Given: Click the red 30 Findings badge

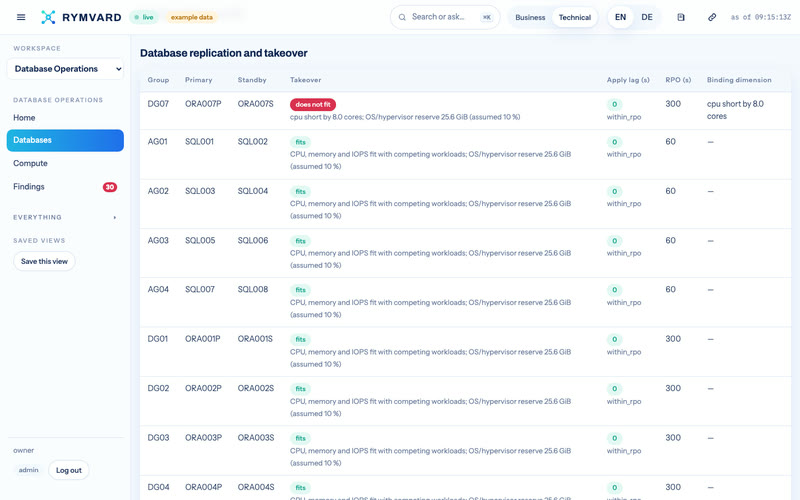Looking at the screenshot, I should (x=110, y=187).
